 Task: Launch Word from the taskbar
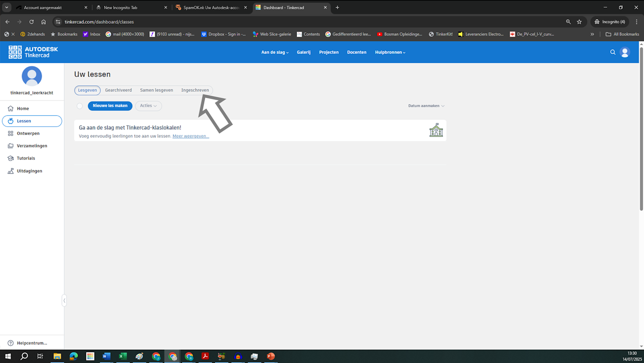click(106, 356)
